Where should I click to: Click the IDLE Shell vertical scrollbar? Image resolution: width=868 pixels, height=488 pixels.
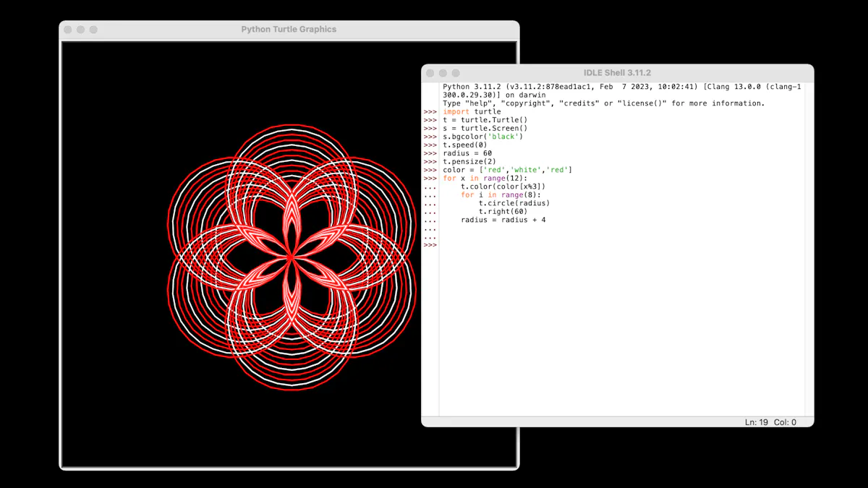808,217
